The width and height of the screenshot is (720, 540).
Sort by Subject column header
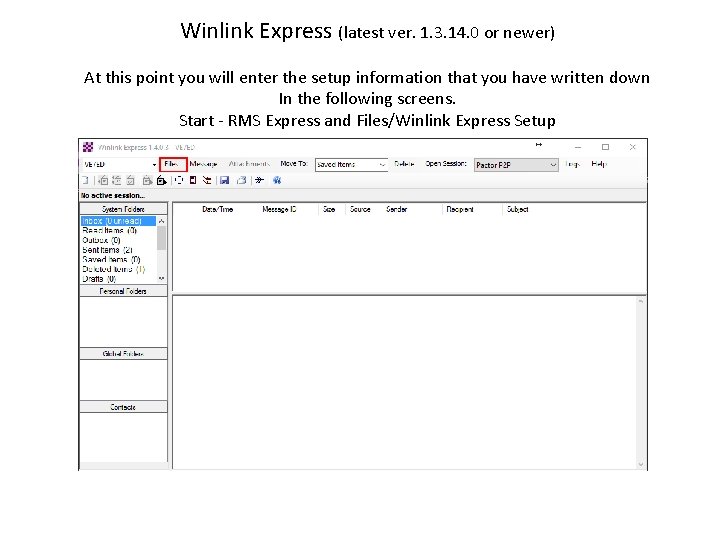click(518, 209)
